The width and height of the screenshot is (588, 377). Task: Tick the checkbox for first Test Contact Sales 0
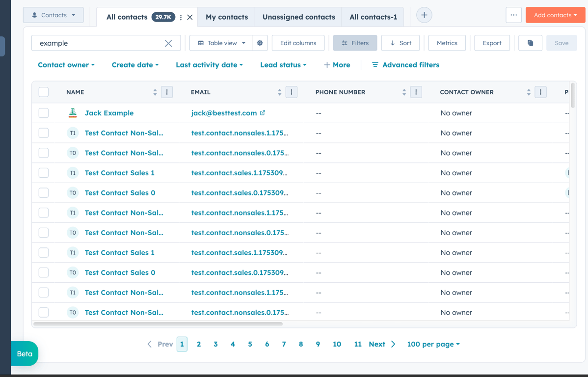[44, 193]
